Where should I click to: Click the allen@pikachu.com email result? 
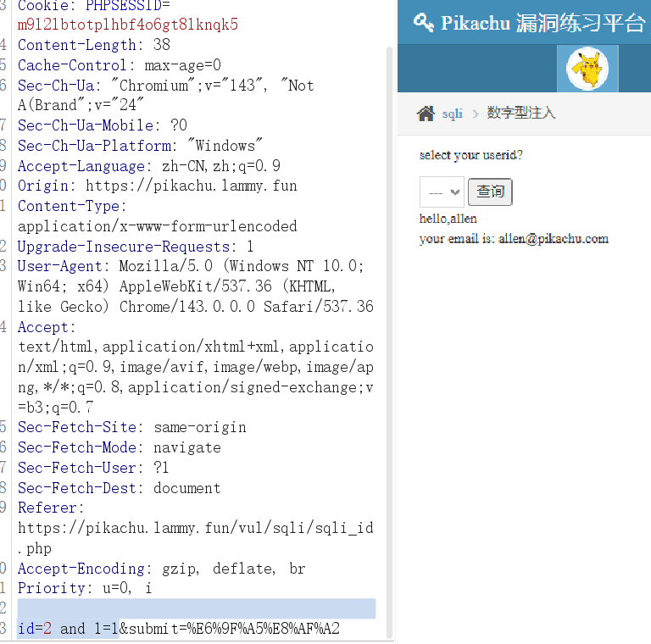click(553, 239)
